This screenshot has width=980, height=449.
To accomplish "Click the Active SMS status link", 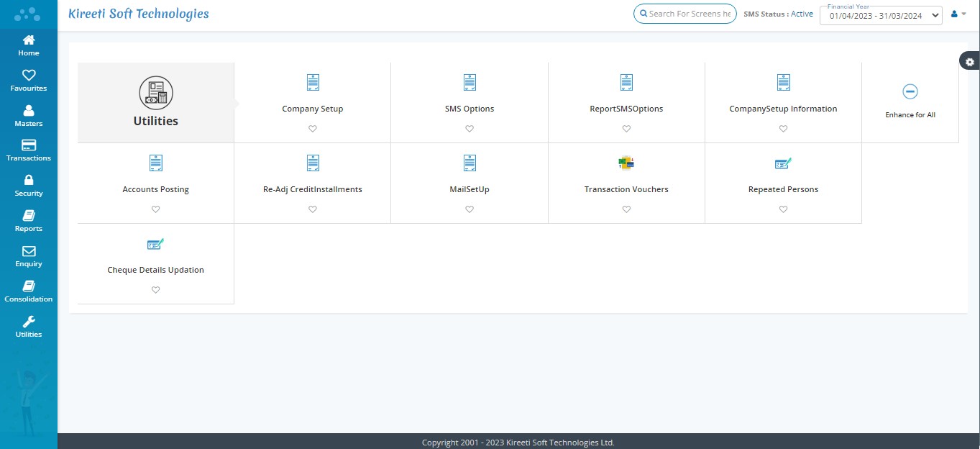I will tap(802, 14).
